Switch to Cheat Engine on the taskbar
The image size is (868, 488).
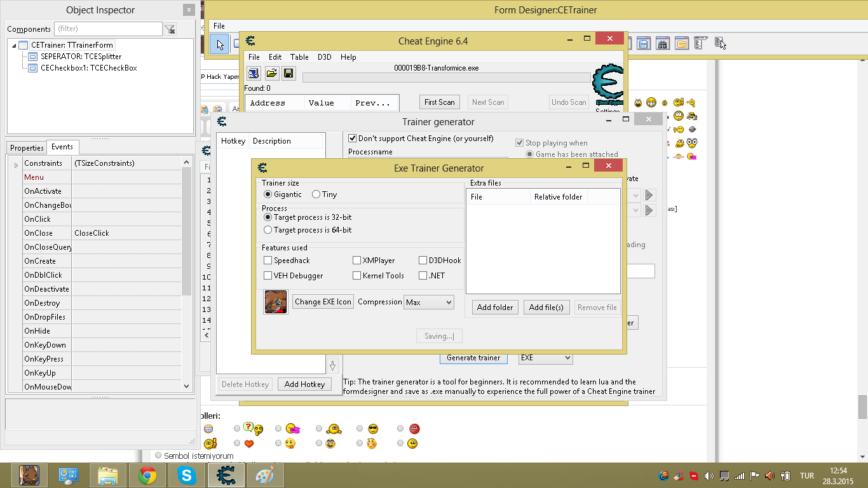pyautogui.click(x=226, y=475)
